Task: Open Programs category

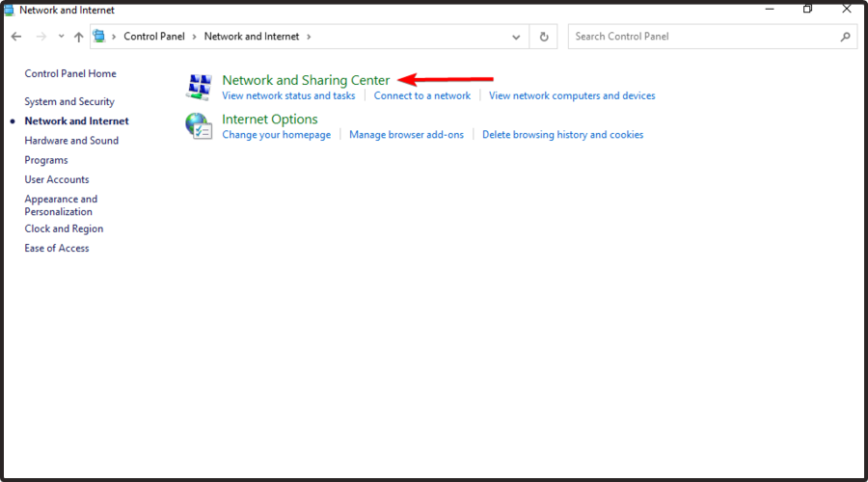Action: pos(46,160)
